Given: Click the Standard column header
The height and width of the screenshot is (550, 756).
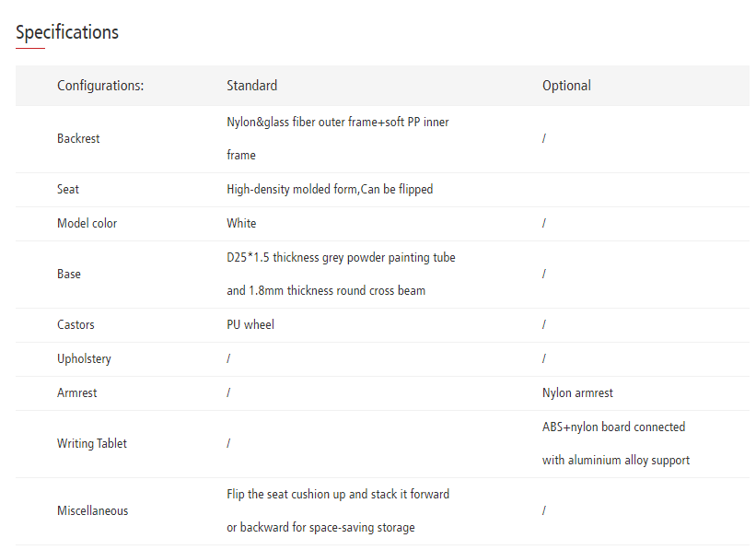Looking at the screenshot, I should (x=251, y=86).
